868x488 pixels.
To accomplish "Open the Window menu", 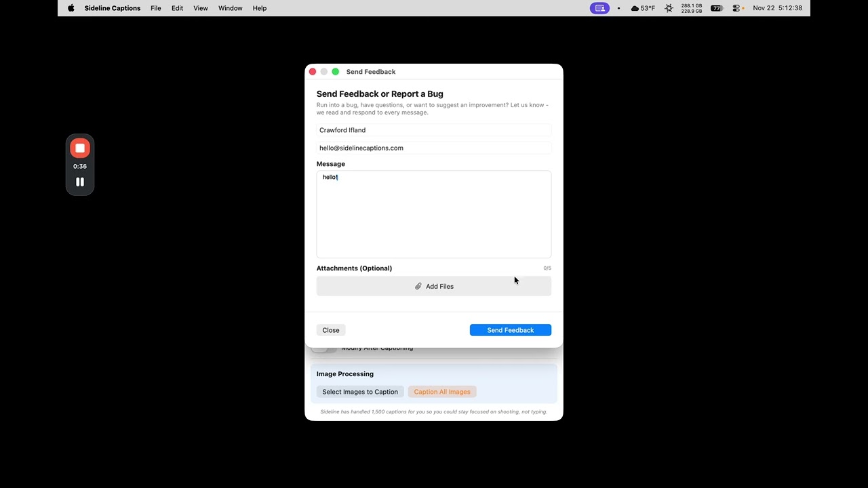I will (x=231, y=8).
